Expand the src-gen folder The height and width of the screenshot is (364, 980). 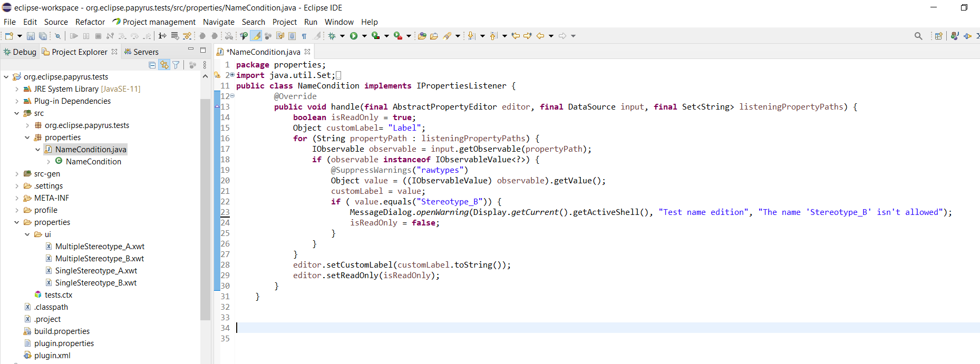[17, 174]
